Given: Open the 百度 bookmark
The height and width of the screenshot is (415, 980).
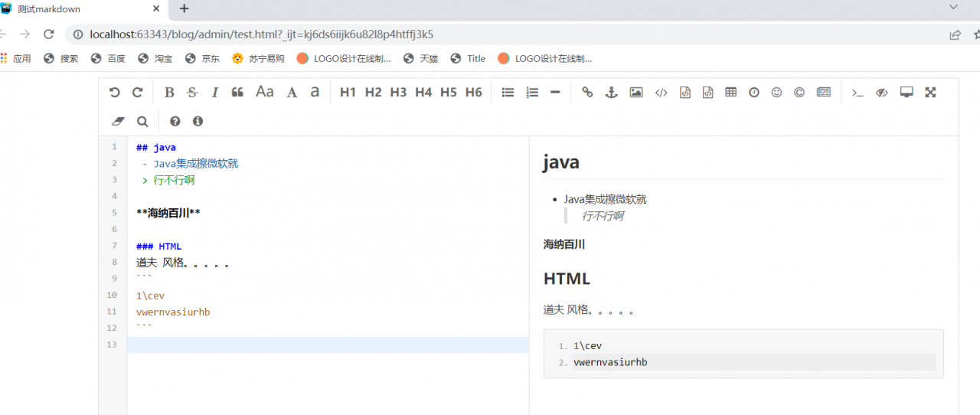Looking at the screenshot, I should 109,58.
